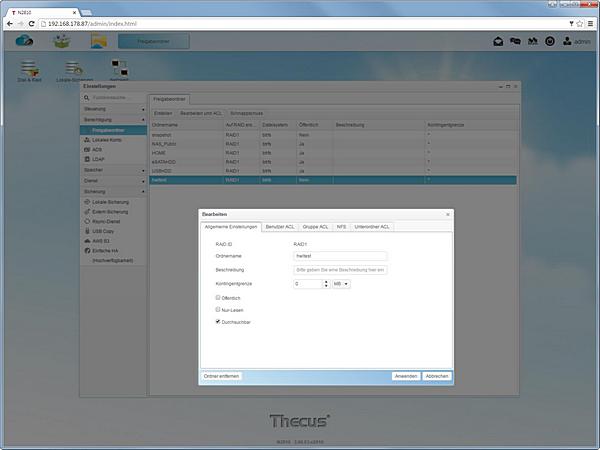Select the NAS_Public folder row
The width and height of the screenshot is (600, 450).
point(333,144)
